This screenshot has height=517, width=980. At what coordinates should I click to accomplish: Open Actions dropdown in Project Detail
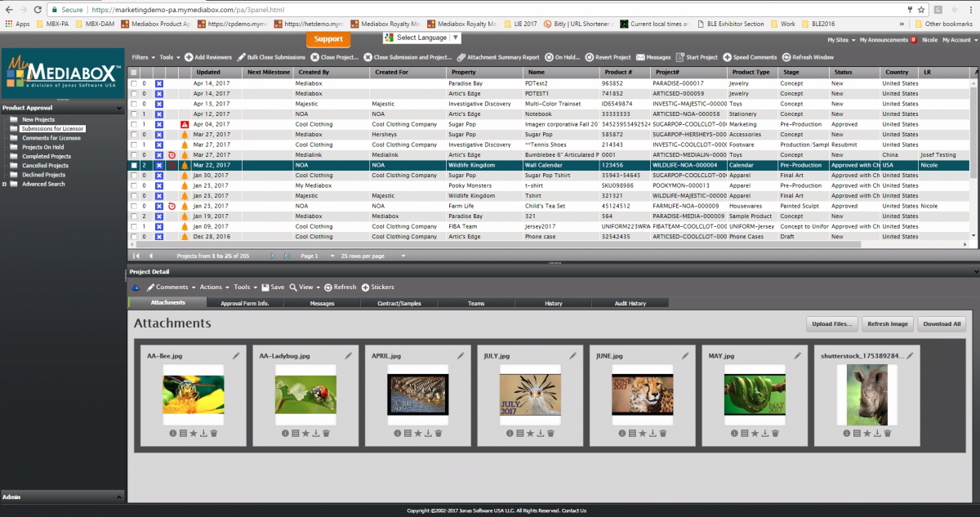coord(214,287)
